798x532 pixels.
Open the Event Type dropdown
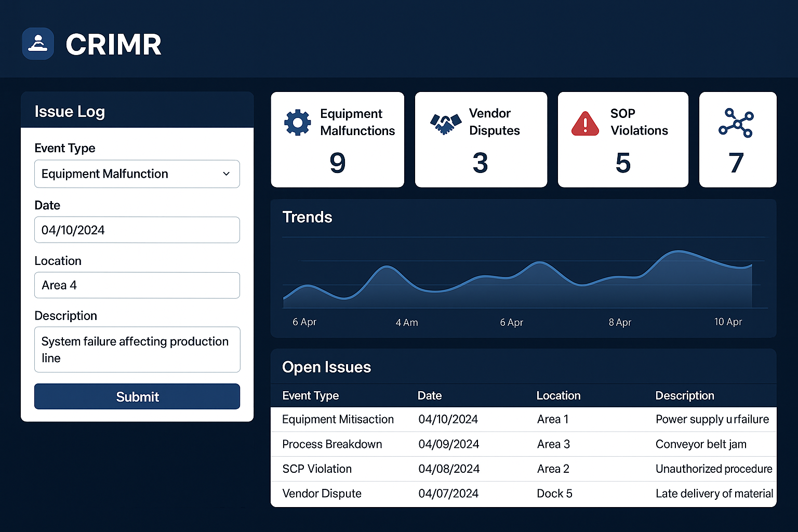137,174
